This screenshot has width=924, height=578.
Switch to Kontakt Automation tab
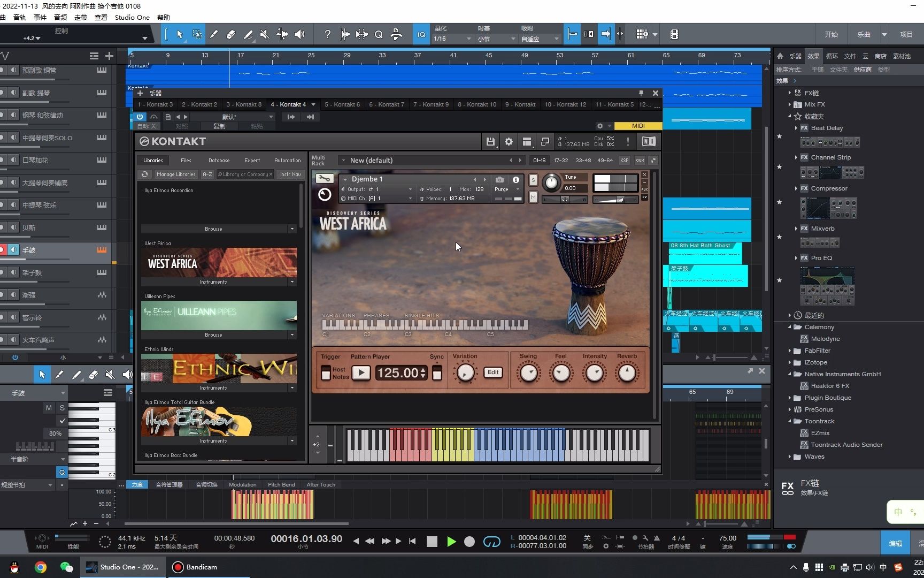(x=287, y=160)
